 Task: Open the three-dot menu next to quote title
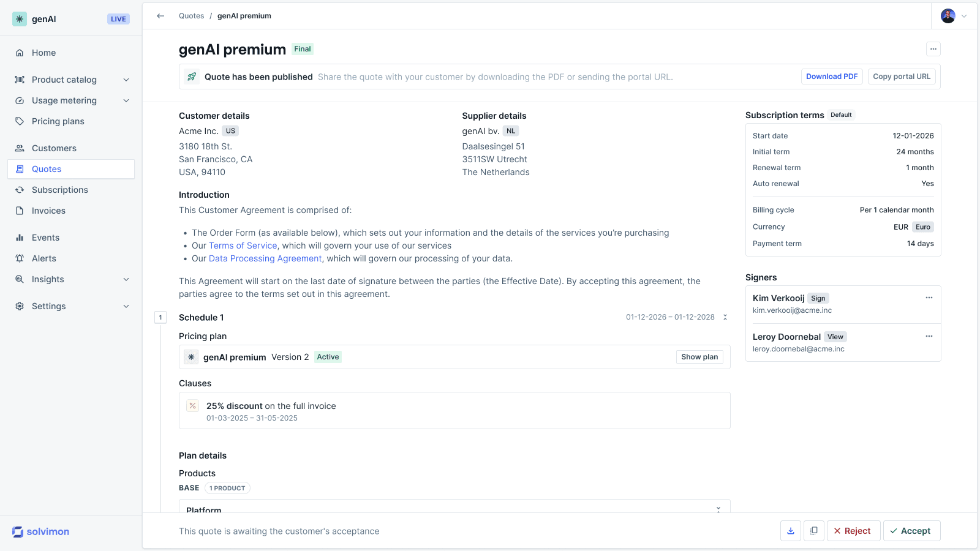click(933, 49)
